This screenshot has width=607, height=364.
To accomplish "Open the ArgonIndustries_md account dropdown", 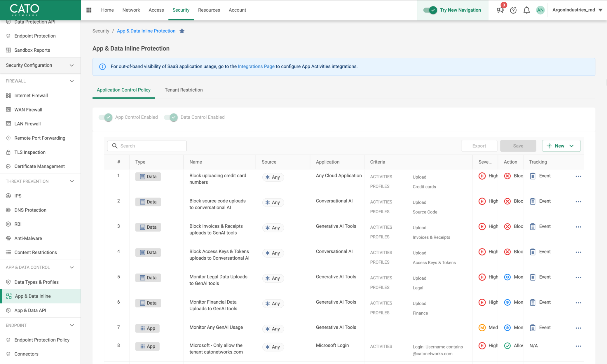I will click(x=577, y=10).
